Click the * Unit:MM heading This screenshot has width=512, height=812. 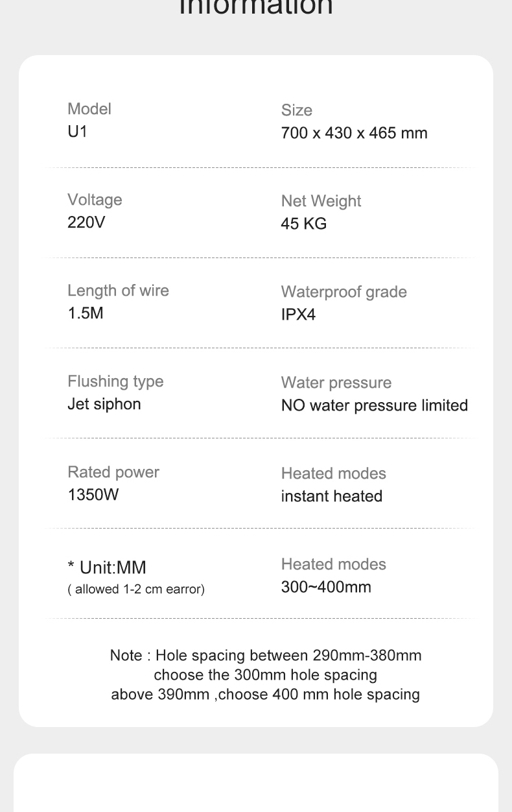(107, 568)
